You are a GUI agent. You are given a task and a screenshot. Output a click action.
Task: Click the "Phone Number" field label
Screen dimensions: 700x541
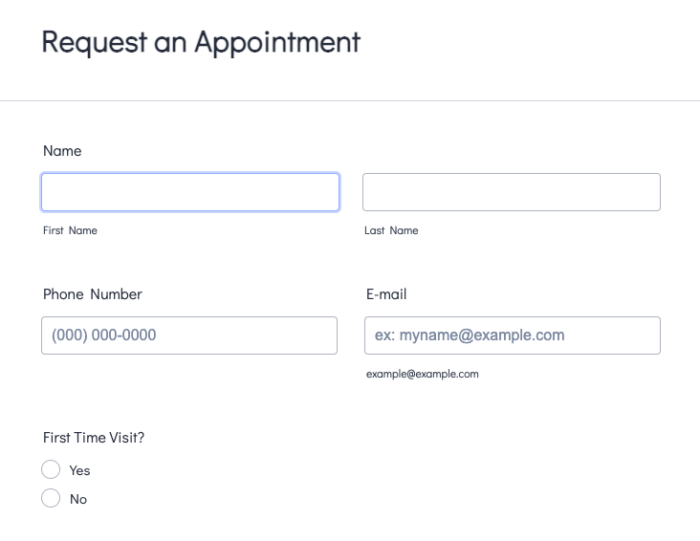92,294
